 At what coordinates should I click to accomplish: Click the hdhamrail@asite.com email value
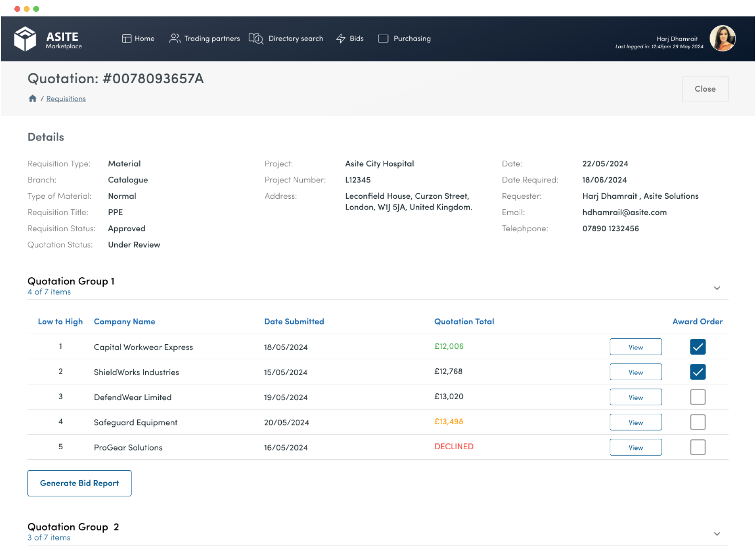tap(624, 212)
